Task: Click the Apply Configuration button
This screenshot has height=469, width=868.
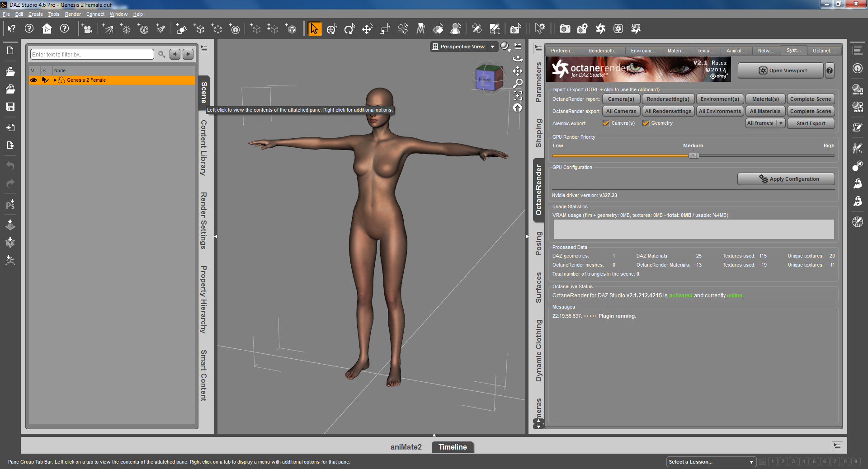Action: [x=786, y=179]
